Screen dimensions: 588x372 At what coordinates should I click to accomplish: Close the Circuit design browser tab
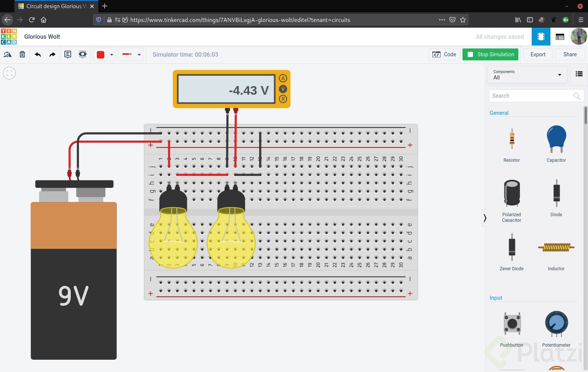92,6
